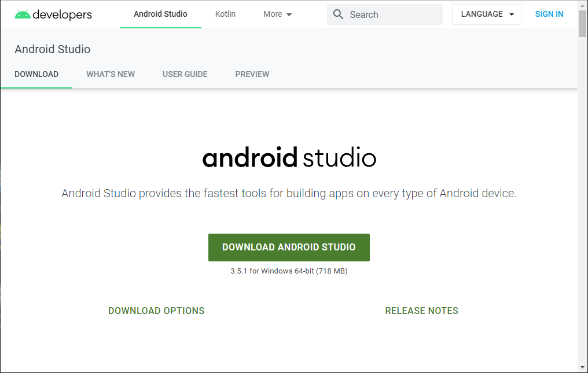Open the LANGUAGE selection dropdown
Screen dimensions: 588x373
click(486, 14)
